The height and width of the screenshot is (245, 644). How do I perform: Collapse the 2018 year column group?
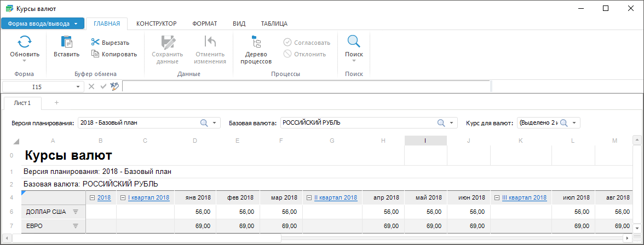click(92, 197)
